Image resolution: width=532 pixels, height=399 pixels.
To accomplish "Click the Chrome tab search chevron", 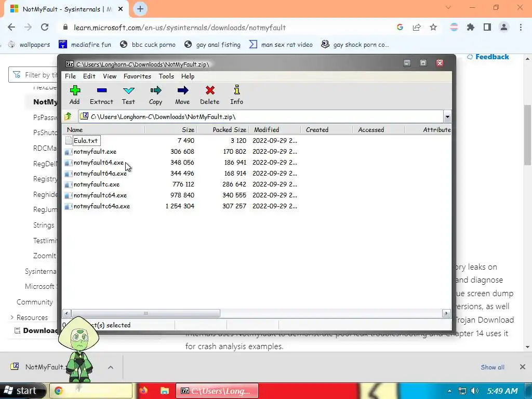I will (448, 7).
